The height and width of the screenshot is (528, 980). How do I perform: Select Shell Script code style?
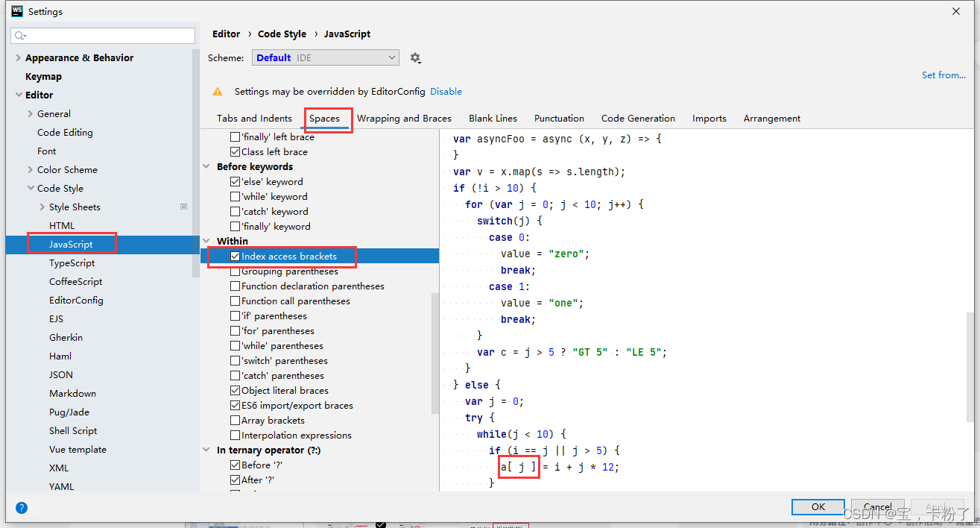(x=73, y=431)
